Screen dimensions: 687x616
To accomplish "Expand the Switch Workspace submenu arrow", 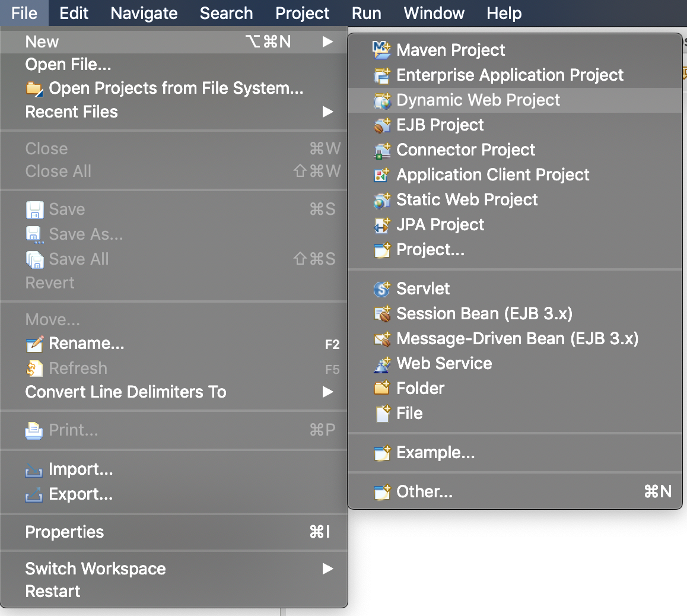I will tap(327, 569).
